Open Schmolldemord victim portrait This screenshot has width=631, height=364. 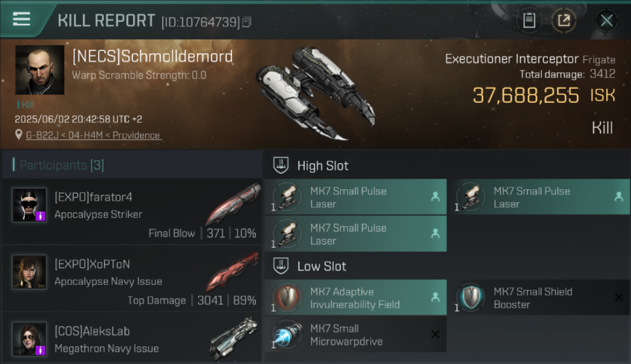pos(40,70)
